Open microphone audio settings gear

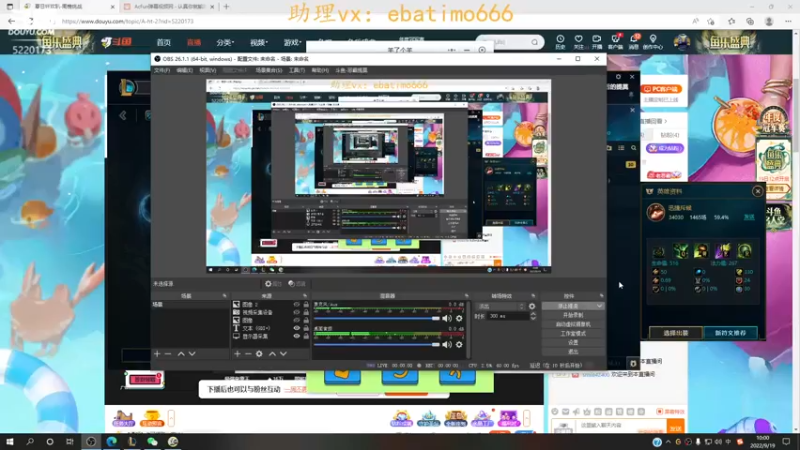coord(459,318)
